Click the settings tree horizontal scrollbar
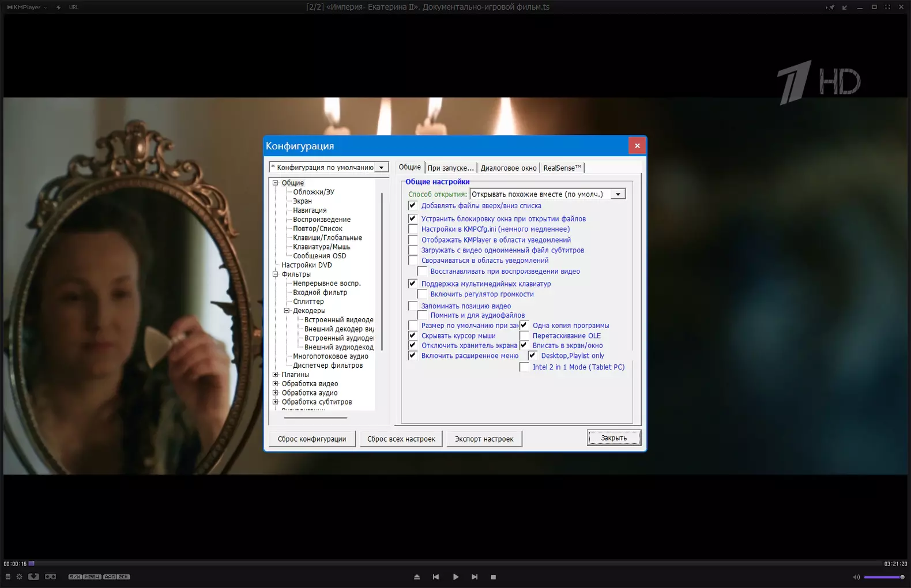The image size is (911, 588). (x=315, y=417)
